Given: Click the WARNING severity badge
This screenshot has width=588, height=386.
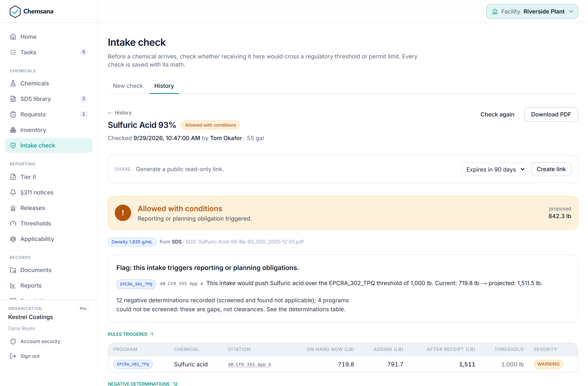Looking at the screenshot, I should (x=548, y=364).
